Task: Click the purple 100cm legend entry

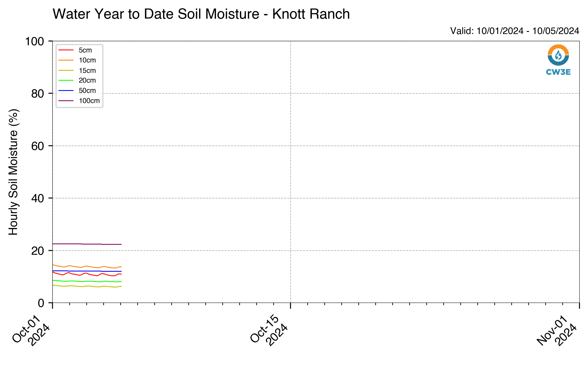Action: coord(79,101)
